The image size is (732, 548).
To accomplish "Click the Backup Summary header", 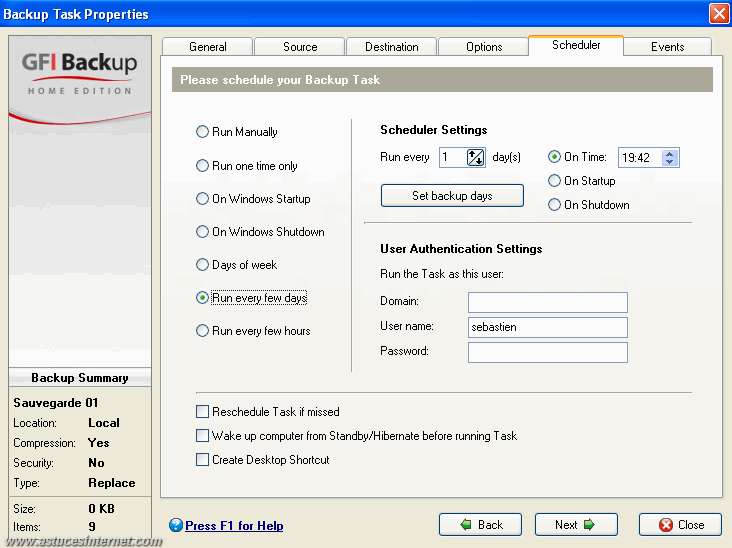I will pos(80,378).
